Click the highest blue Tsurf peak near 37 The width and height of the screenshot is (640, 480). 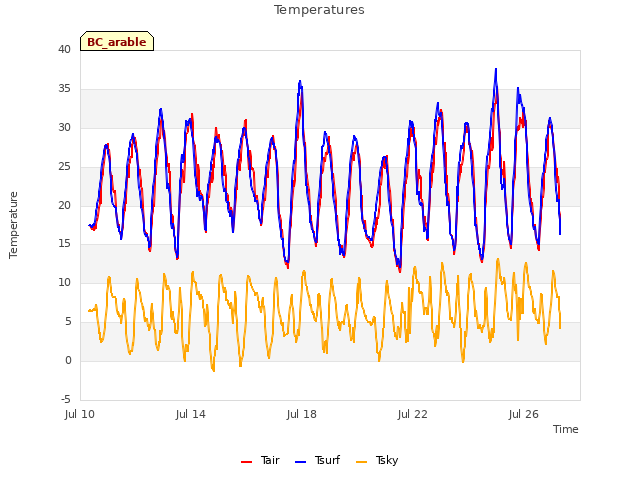point(496,69)
